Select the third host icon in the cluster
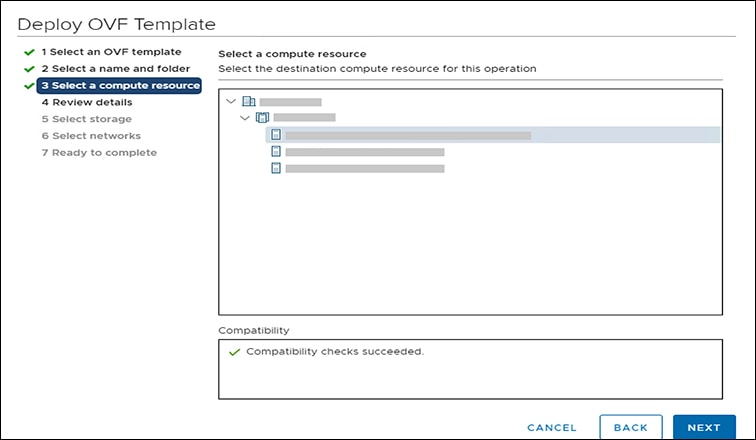 pyautogui.click(x=276, y=169)
